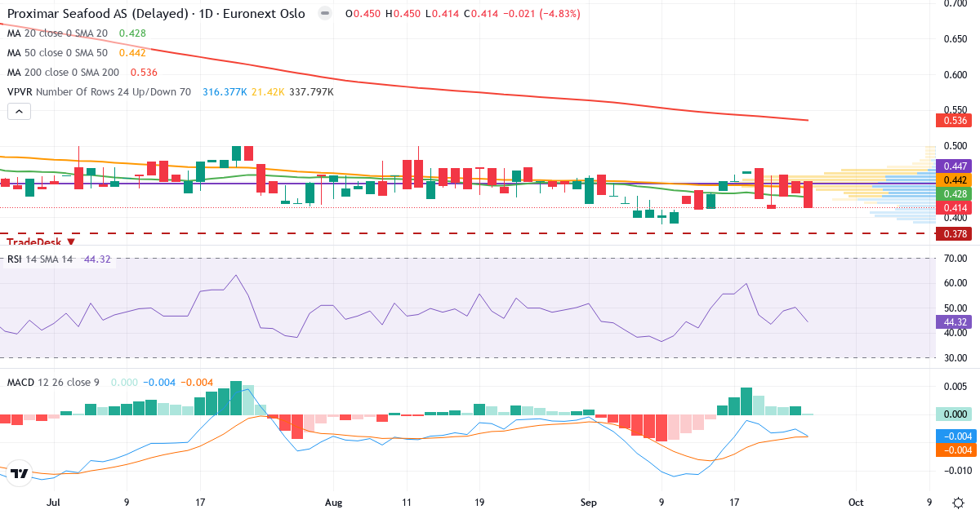Click the purple 44.32 RSI axis label
Image resolution: width=980 pixels, height=514 pixels.
point(954,322)
